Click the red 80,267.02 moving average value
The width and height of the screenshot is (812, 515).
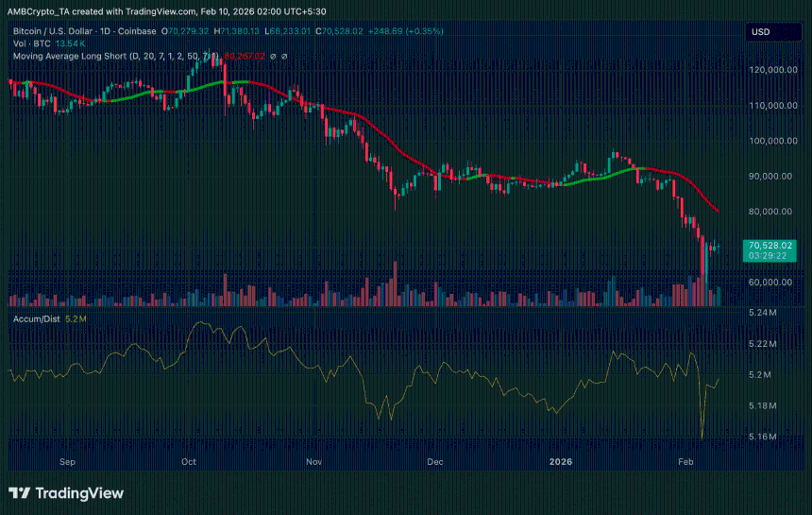[x=243, y=56]
